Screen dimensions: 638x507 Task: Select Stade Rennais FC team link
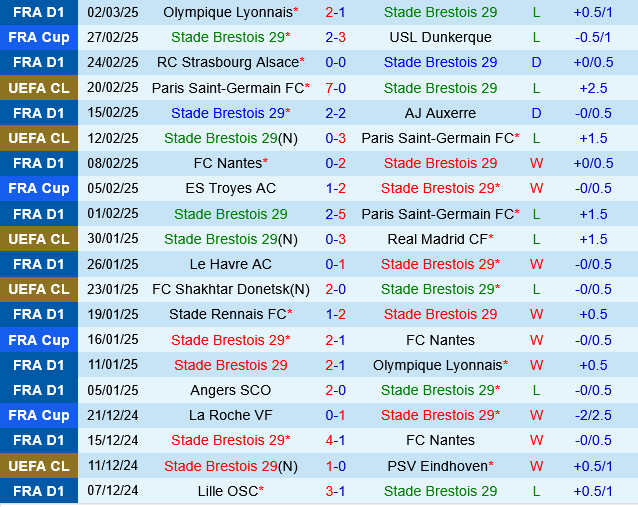pos(228,314)
